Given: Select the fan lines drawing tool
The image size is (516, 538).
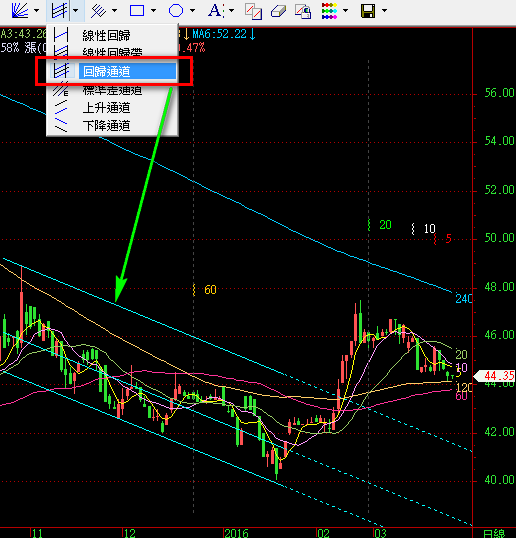Looking at the screenshot, I should click(20, 10).
